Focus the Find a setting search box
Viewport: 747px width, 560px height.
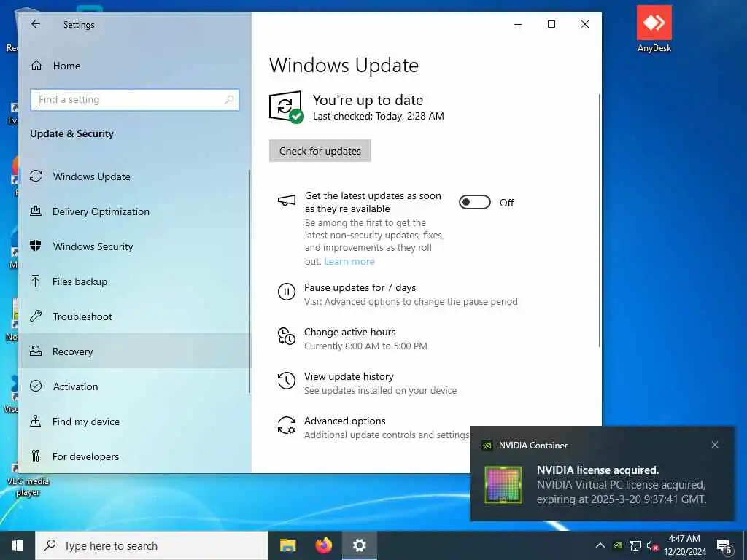[135, 99]
